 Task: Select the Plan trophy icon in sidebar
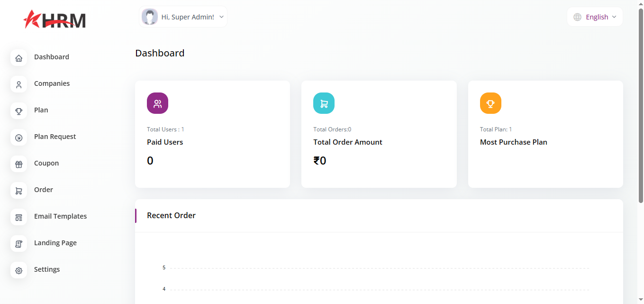18,111
